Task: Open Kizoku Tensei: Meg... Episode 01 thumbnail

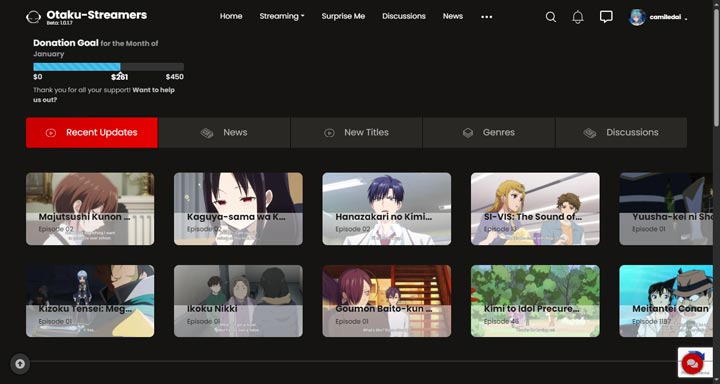Action: [90, 301]
